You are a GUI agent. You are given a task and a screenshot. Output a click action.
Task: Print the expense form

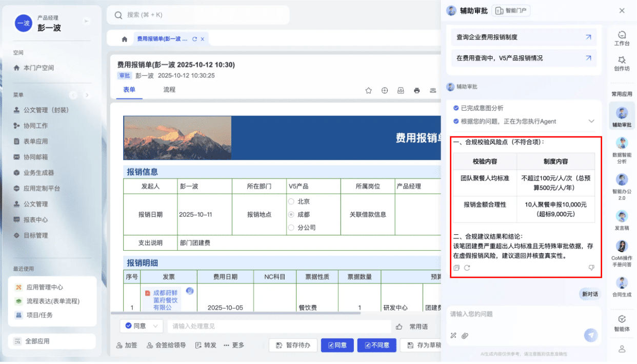[417, 90]
